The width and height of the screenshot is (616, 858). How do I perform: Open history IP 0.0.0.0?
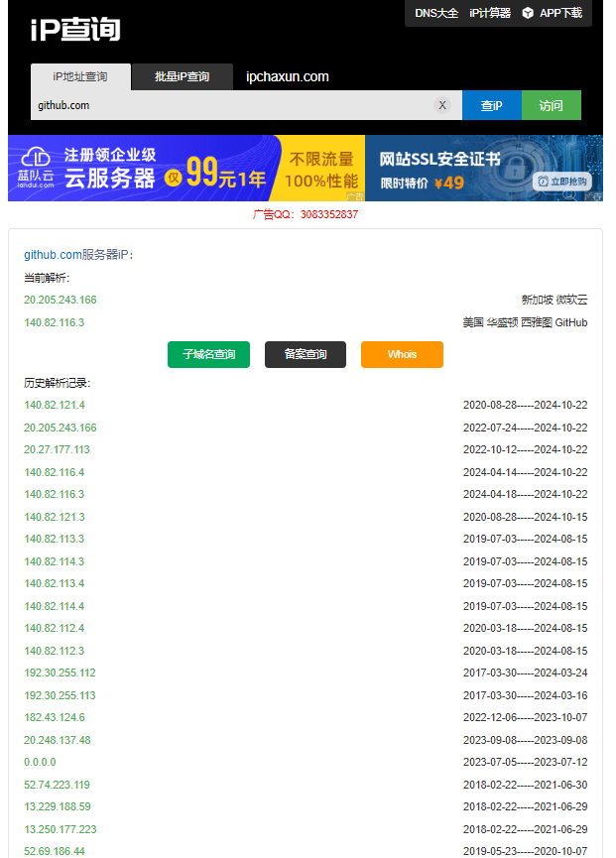40,762
